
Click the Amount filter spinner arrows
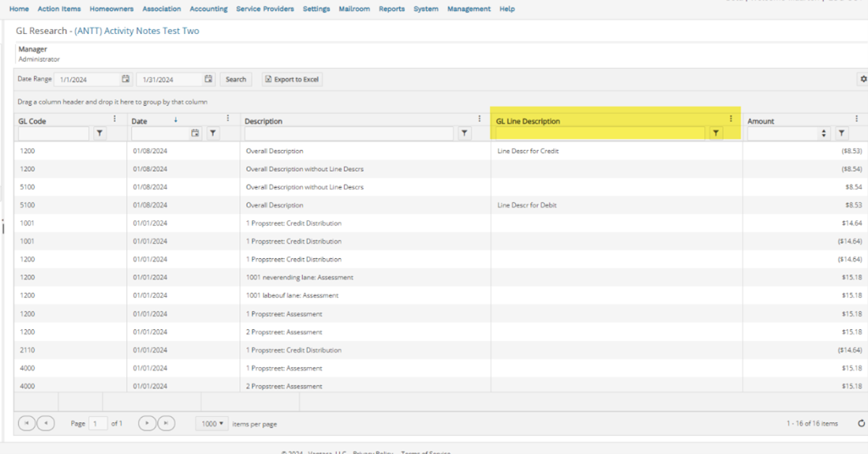tap(825, 134)
